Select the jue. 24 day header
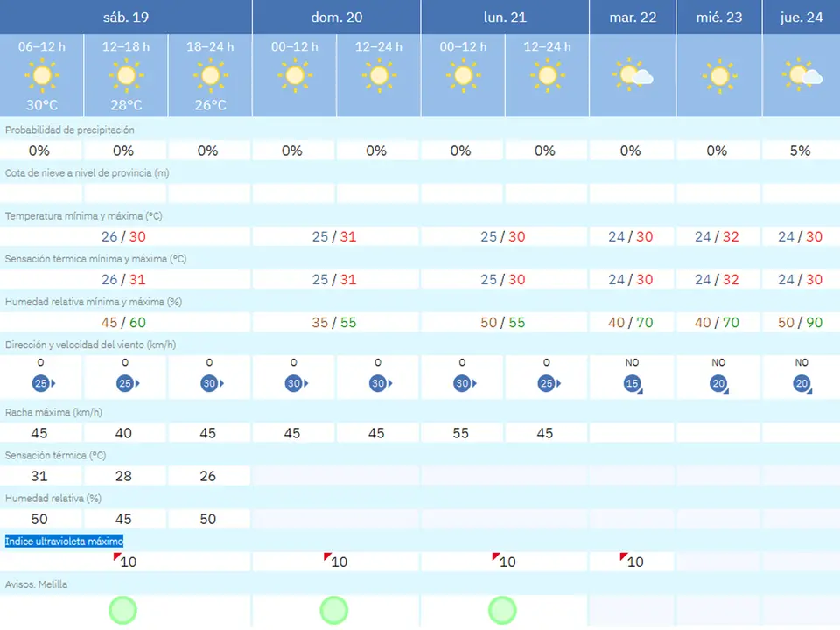 [801, 17]
